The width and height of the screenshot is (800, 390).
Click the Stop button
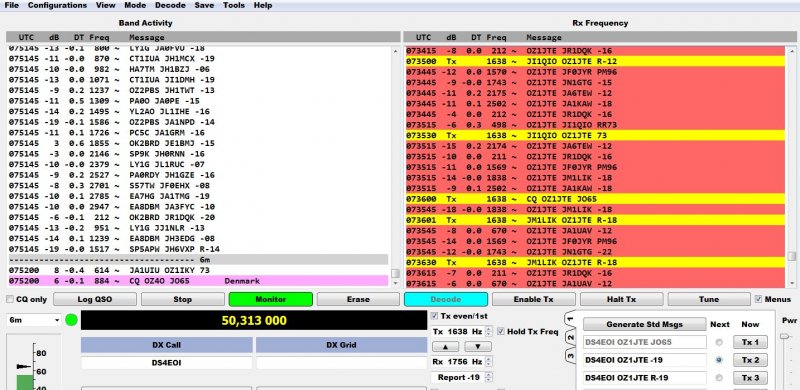tap(183, 300)
